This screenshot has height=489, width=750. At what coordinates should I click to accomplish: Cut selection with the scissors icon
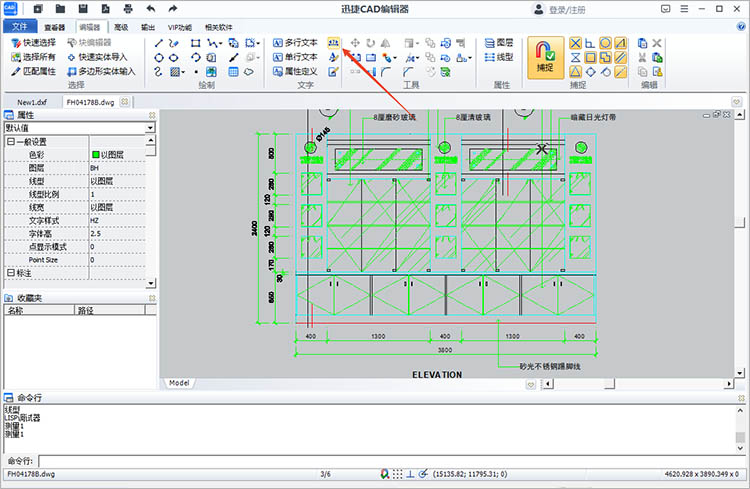642,57
